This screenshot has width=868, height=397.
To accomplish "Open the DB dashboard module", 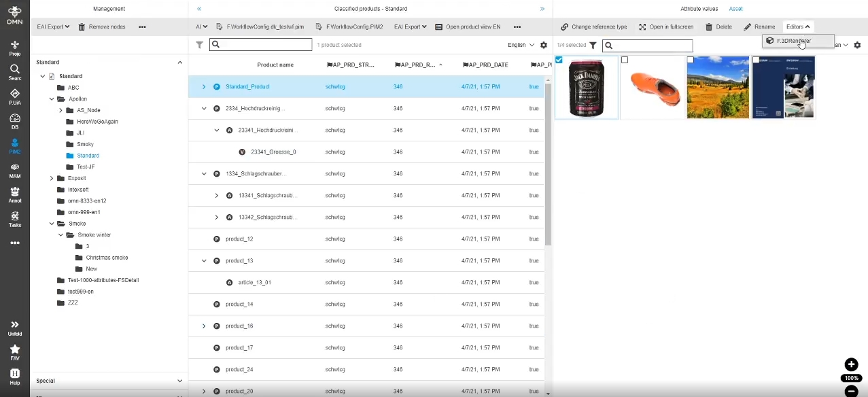I will pyautogui.click(x=14, y=121).
